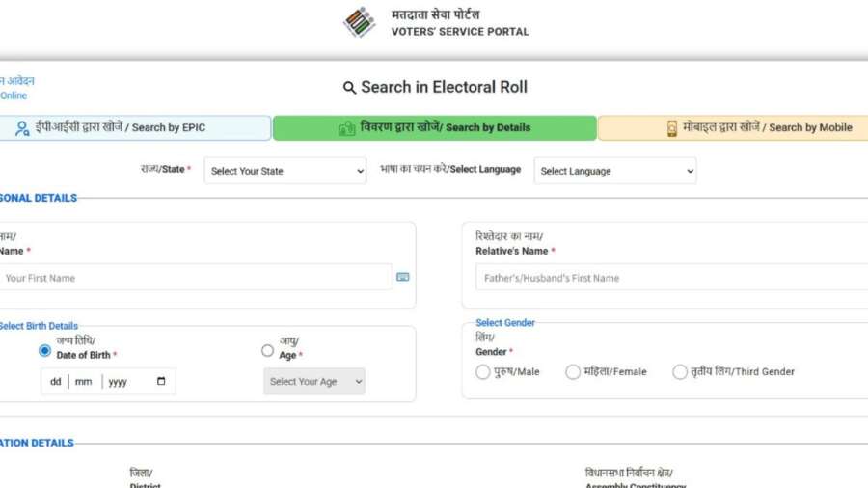Click the Online link at top left
Screen dimensions: 868x488
coord(14,95)
